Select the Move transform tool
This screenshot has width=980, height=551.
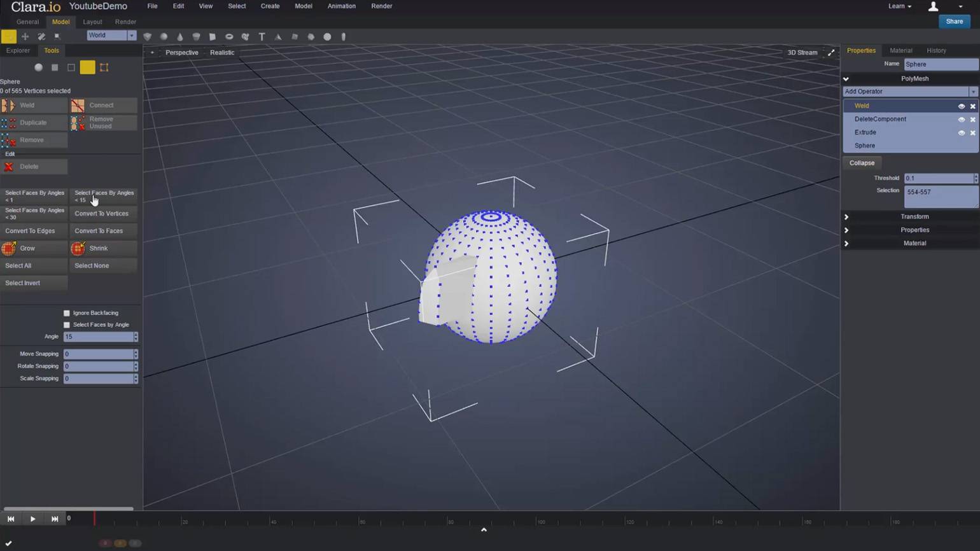pos(25,37)
